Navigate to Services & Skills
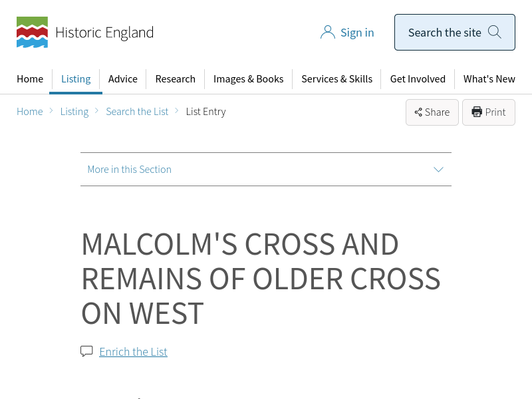 tap(336, 79)
